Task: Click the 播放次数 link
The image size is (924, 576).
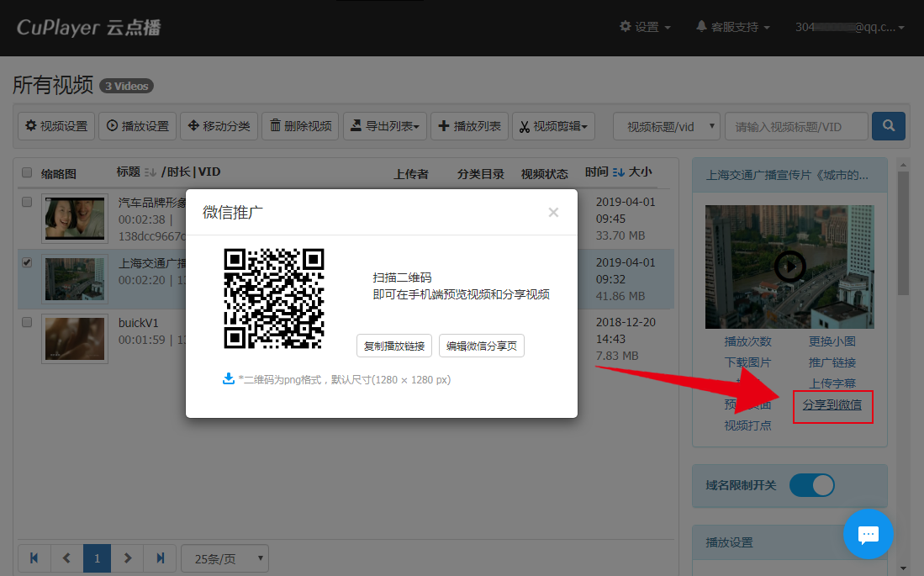Action: point(747,341)
